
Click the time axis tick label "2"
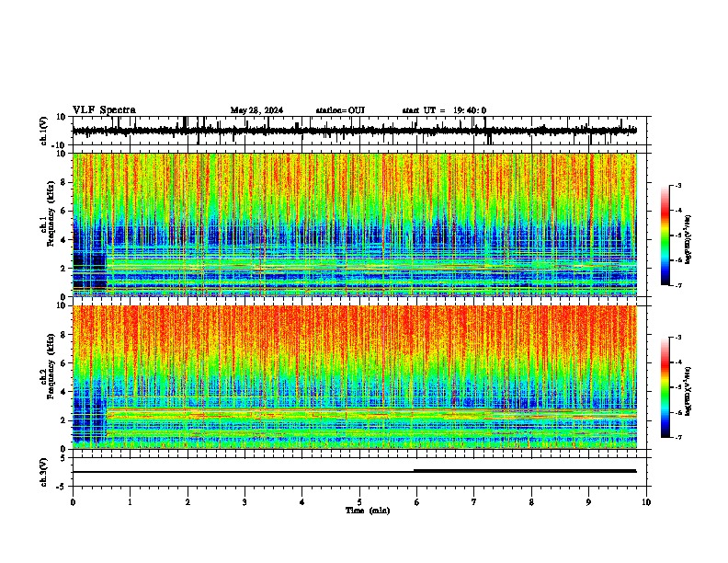(188, 502)
